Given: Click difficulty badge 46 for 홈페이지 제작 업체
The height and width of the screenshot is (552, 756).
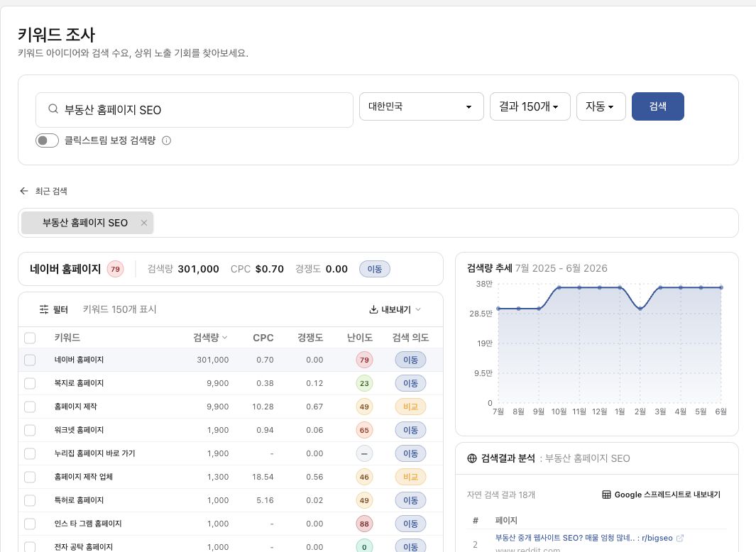Looking at the screenshot, I should point(364,477).
